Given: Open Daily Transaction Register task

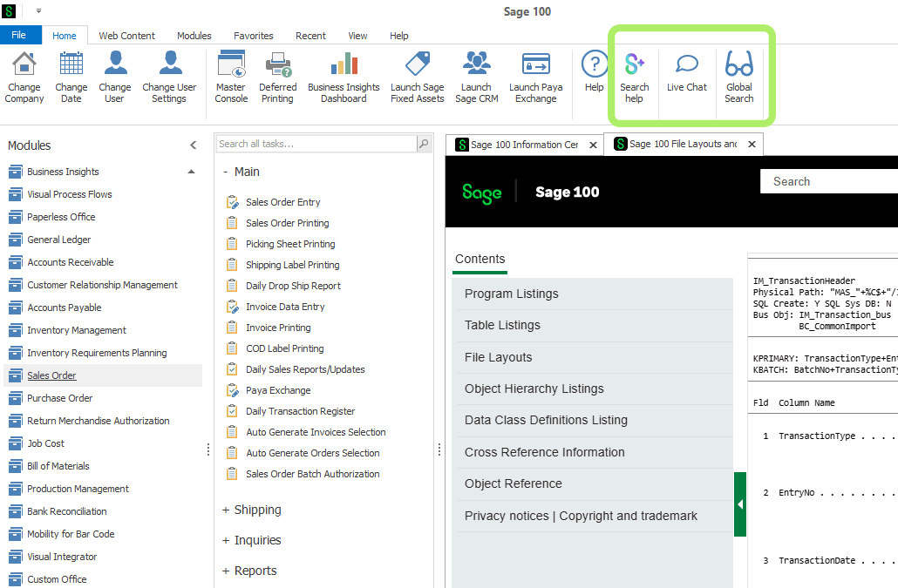Looking at the screenshot, I should tap(300, 411).
